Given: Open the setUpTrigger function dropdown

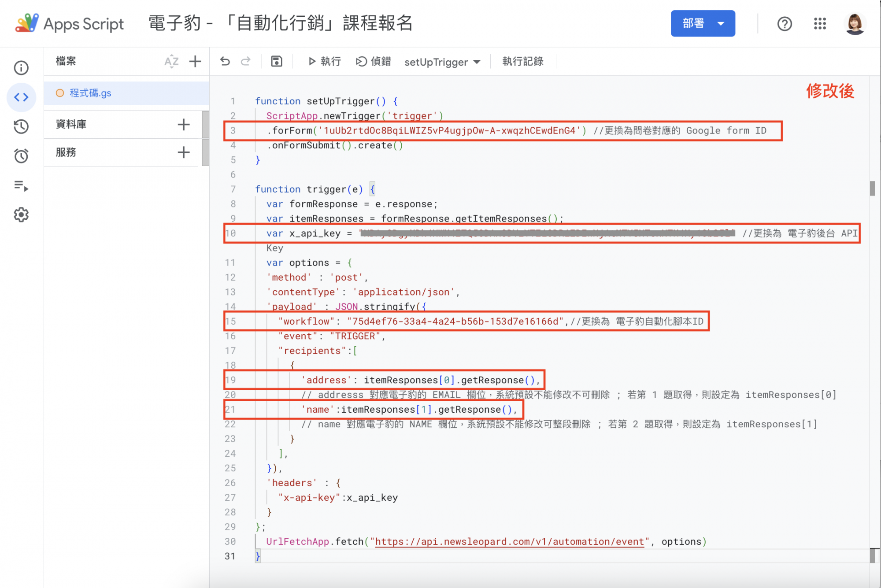Looking at the screenshot, I should tap(442, 62).
